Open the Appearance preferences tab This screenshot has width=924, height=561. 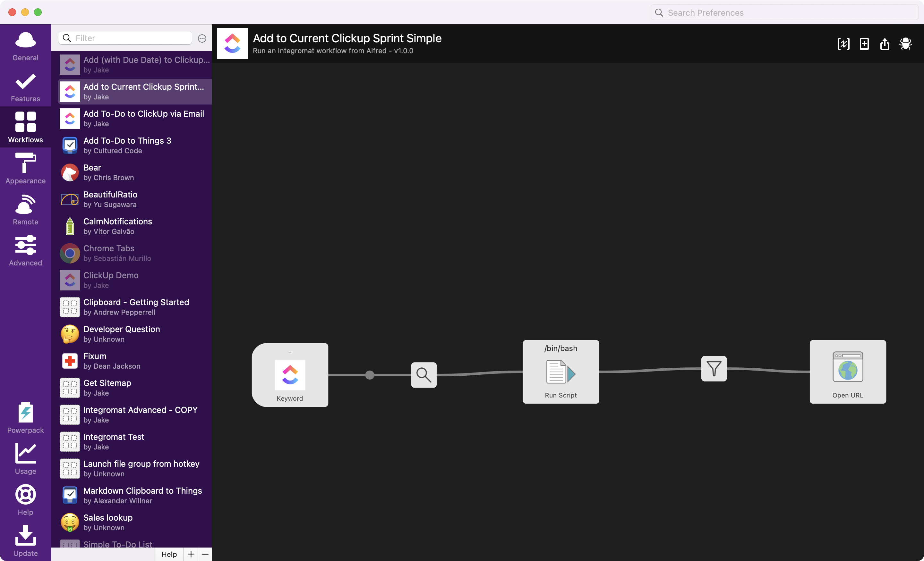coord(25,168)
